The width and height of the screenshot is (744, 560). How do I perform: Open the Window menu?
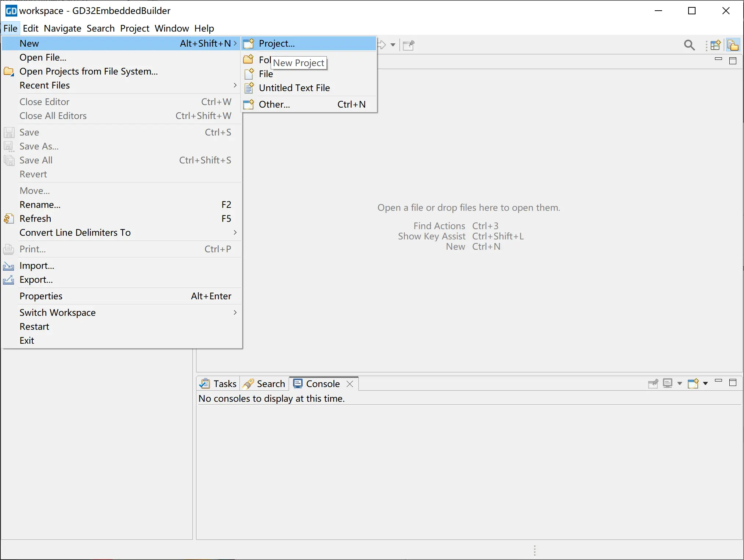click(x=171, y=28)
